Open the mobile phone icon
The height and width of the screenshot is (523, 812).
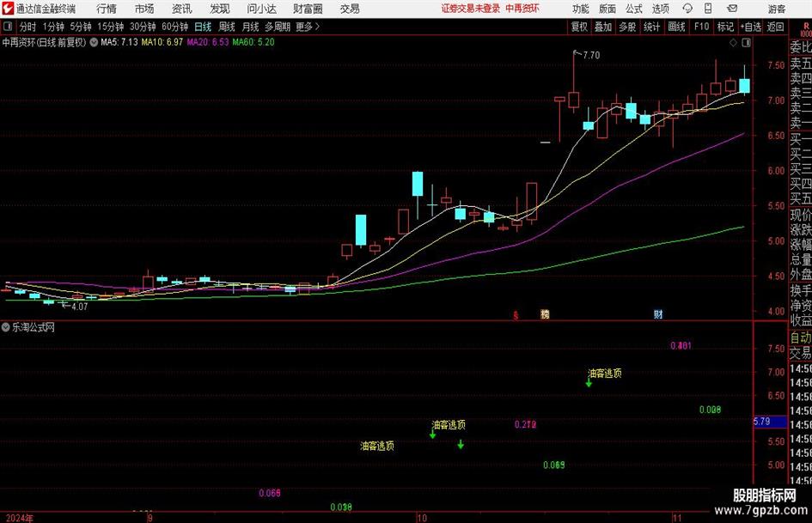[x=708, y=9]
